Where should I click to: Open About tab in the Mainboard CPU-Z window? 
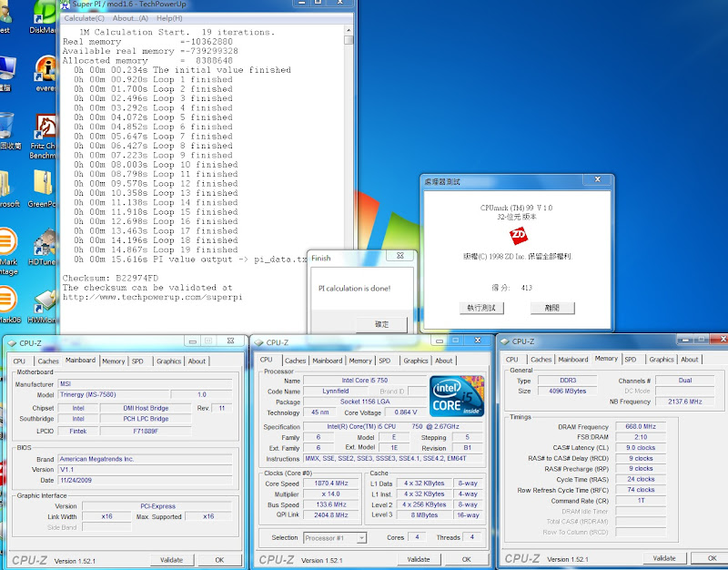[197, 361]
